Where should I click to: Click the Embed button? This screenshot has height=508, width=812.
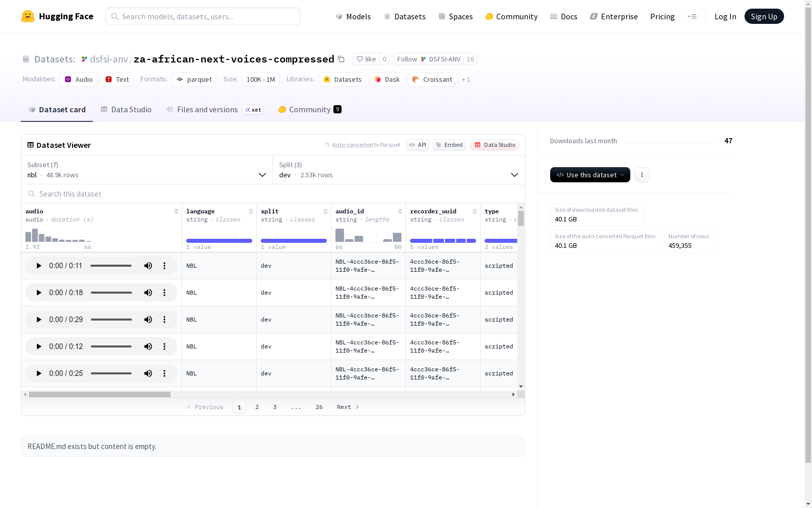tap(449, 145)
